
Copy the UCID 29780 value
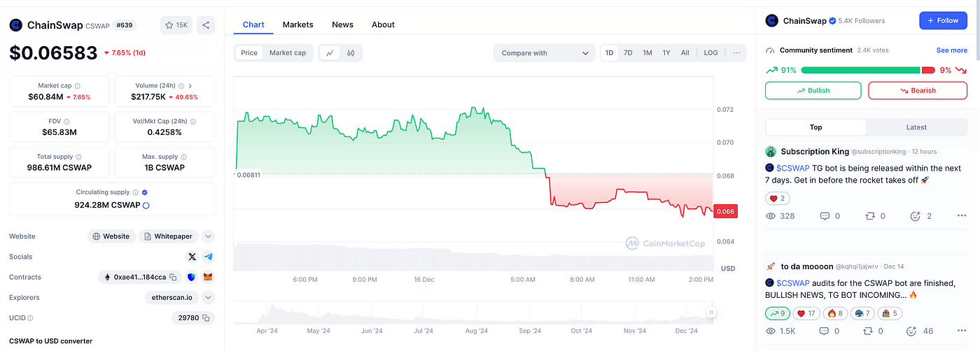[x=206, y=318]
